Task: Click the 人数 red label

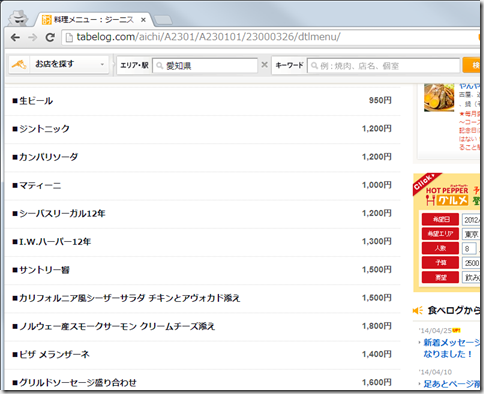Action: 440,248
